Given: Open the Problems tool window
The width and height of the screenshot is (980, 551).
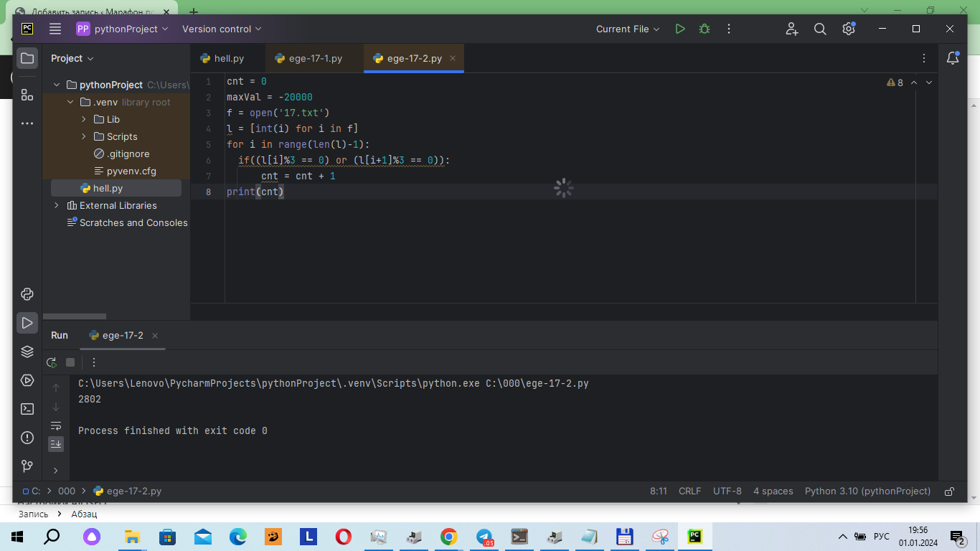Looking at the screenshot, I should pyautogui.click(x=27, y=438).
